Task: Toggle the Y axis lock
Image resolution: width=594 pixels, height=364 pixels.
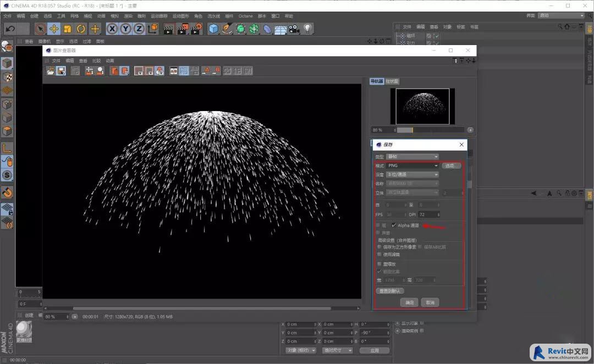Action: pyautogui.click(x=126, y=29)
